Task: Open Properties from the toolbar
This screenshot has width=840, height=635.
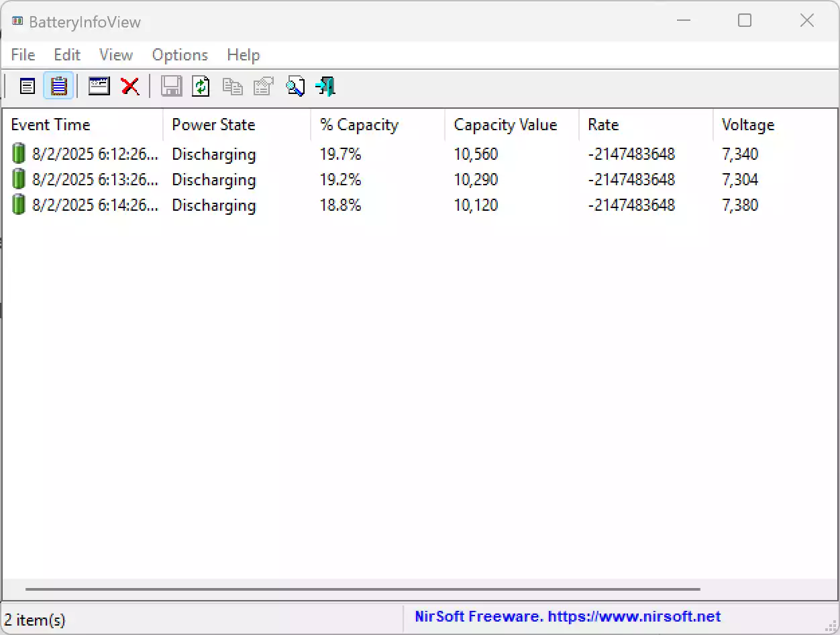Action: (262, 86)
